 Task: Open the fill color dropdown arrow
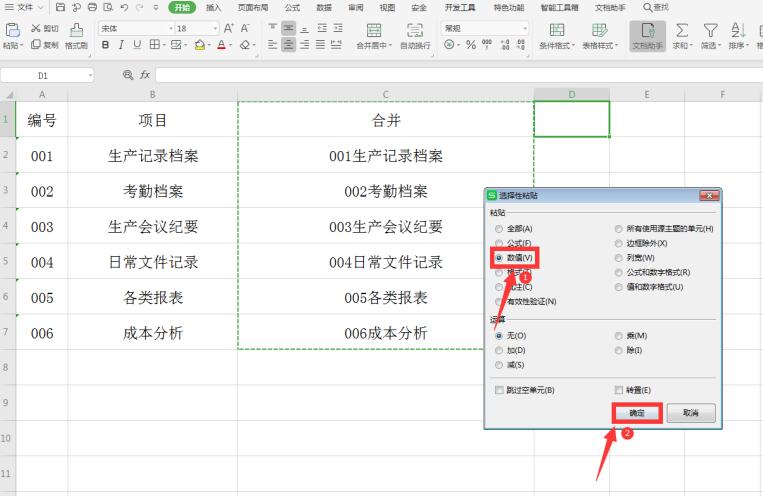[x=209, y=45]
